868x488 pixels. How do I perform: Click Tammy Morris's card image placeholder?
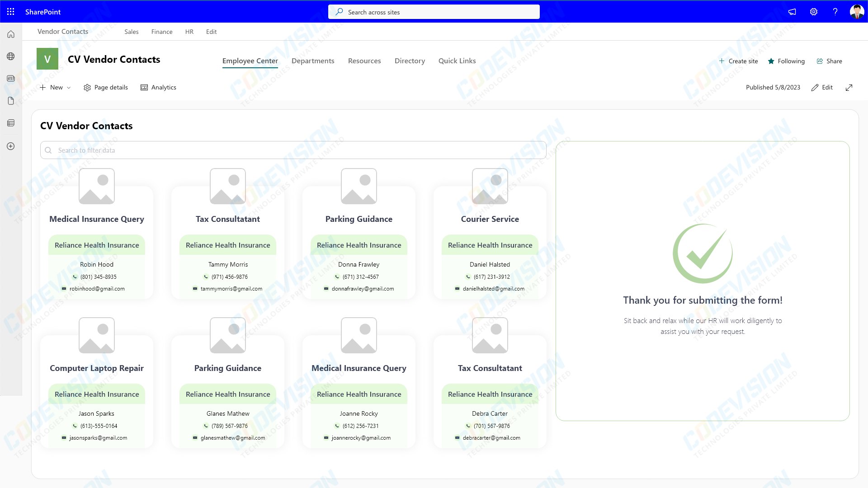[228, 186]
